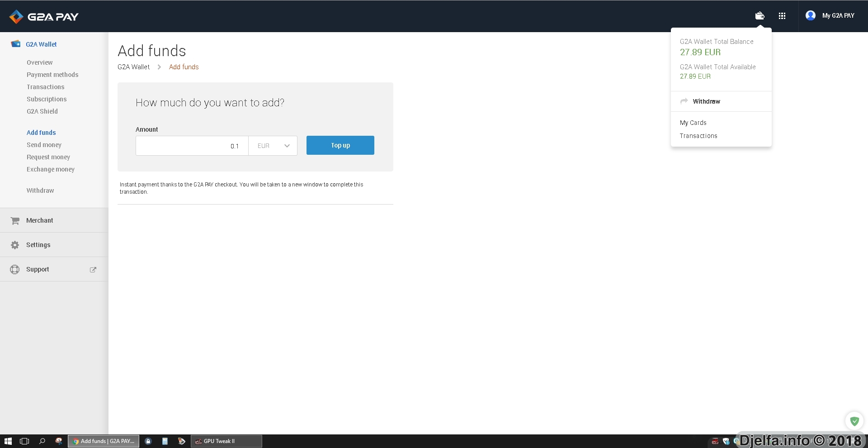This screenshot has height=448, width=868.
Task: Click the taskbar icon next to search
Action: tap(59, 441)
